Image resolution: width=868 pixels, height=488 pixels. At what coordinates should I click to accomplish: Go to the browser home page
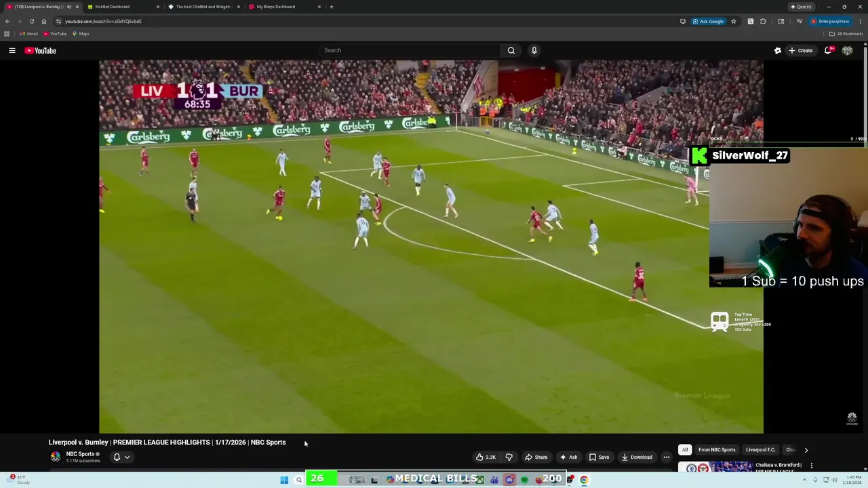coord(44,21)
